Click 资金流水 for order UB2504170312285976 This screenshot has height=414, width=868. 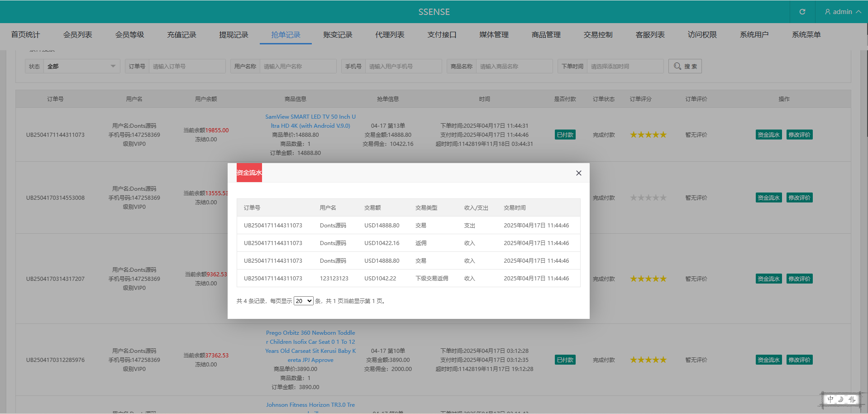point(768,360)
